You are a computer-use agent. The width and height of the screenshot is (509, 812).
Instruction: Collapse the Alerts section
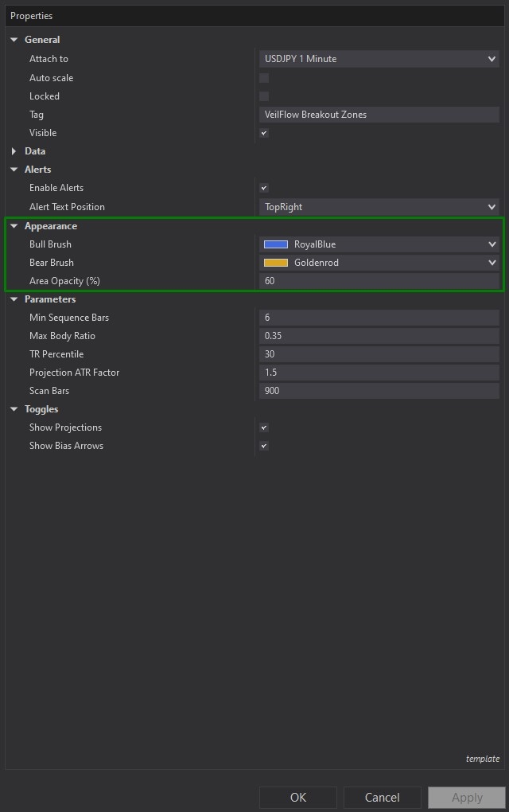14,169
